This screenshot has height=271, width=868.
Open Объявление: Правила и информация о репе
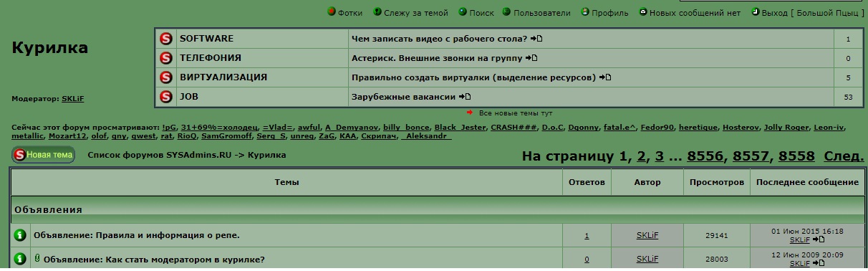tap(137, 235)
